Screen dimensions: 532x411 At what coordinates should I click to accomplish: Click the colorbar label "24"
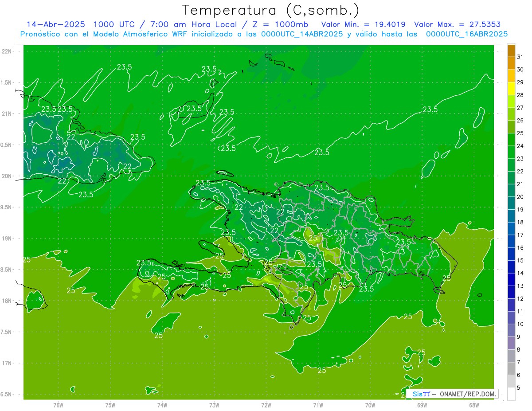coord(520,146)
